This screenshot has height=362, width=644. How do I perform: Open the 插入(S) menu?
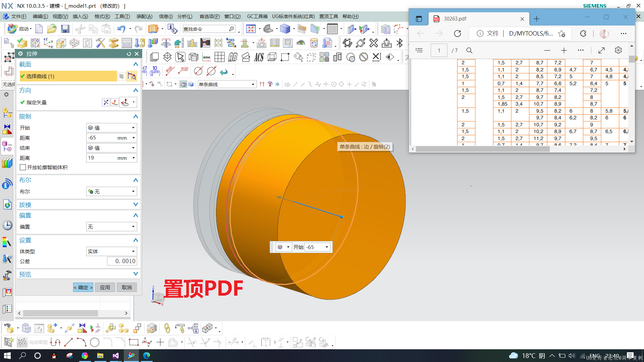tap(80, 16)
